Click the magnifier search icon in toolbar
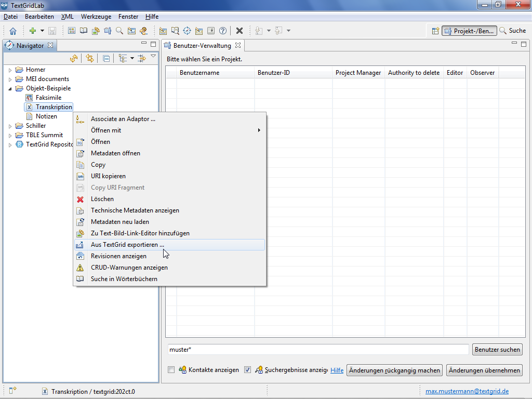 119,31
